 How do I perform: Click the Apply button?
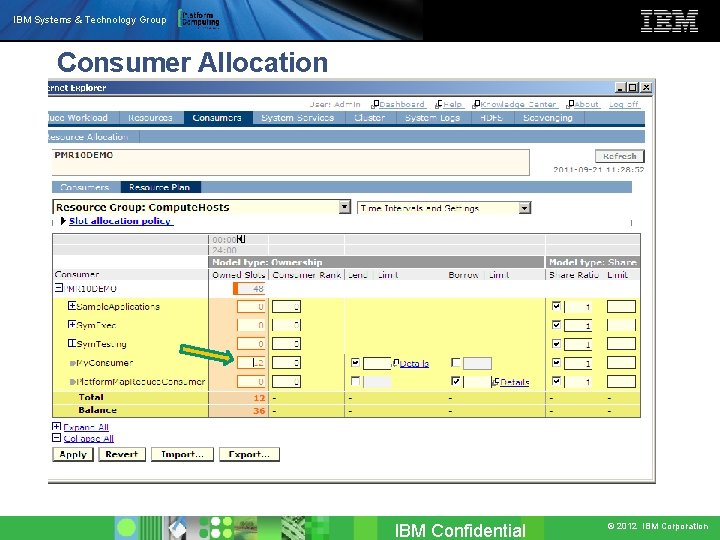pos(73,455)
